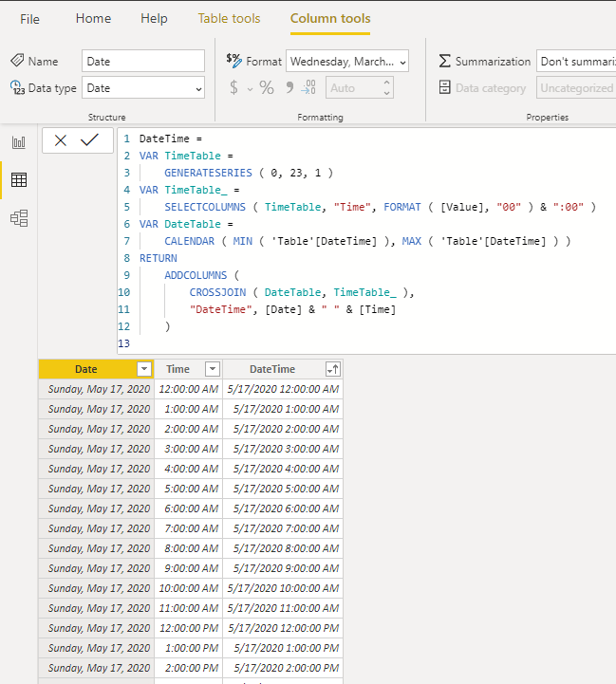Toggle the thousands separator comma icon

click(x=289, y=87)
